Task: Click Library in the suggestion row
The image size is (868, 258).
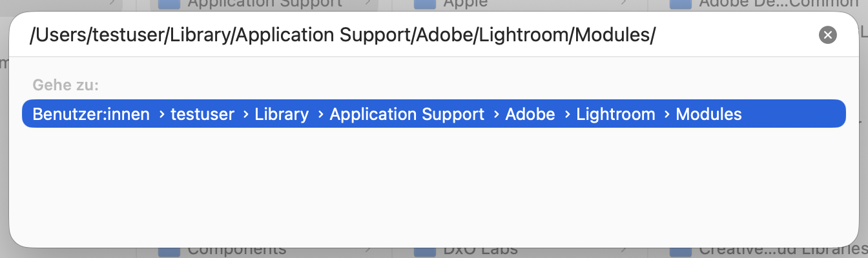Action: [282, 114]
